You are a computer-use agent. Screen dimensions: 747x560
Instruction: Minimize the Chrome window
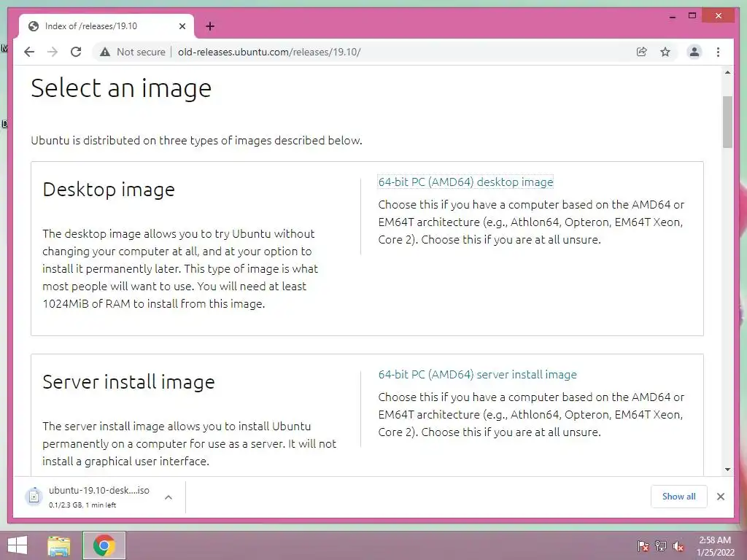673,17
